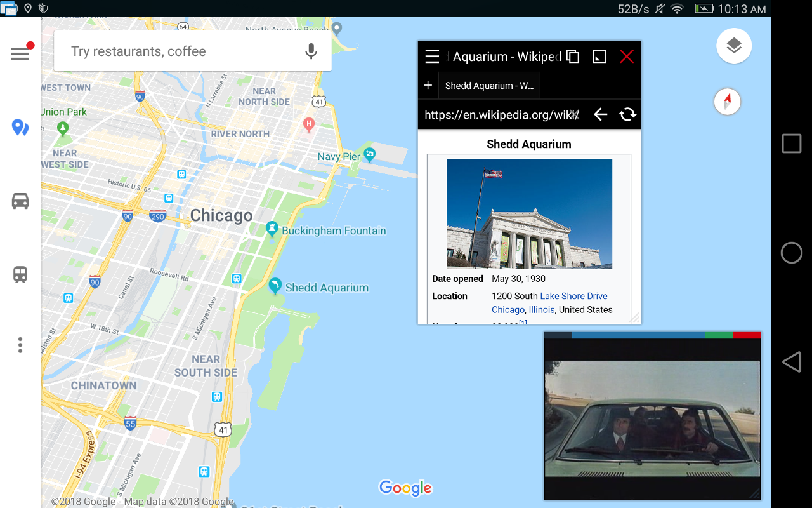Tap the Android Home circle button

point(791,253)
